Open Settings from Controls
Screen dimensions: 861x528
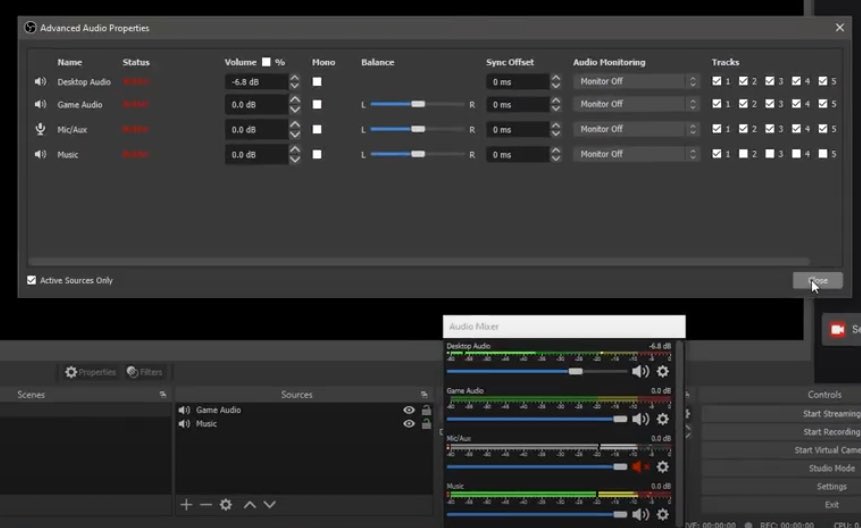pos(831,486)
